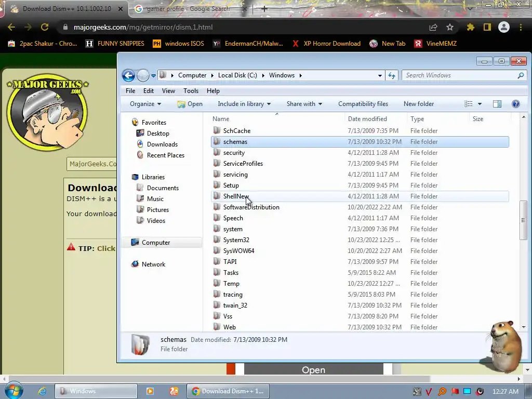Open Explorer help question mark icon

[x=516, y=104]
